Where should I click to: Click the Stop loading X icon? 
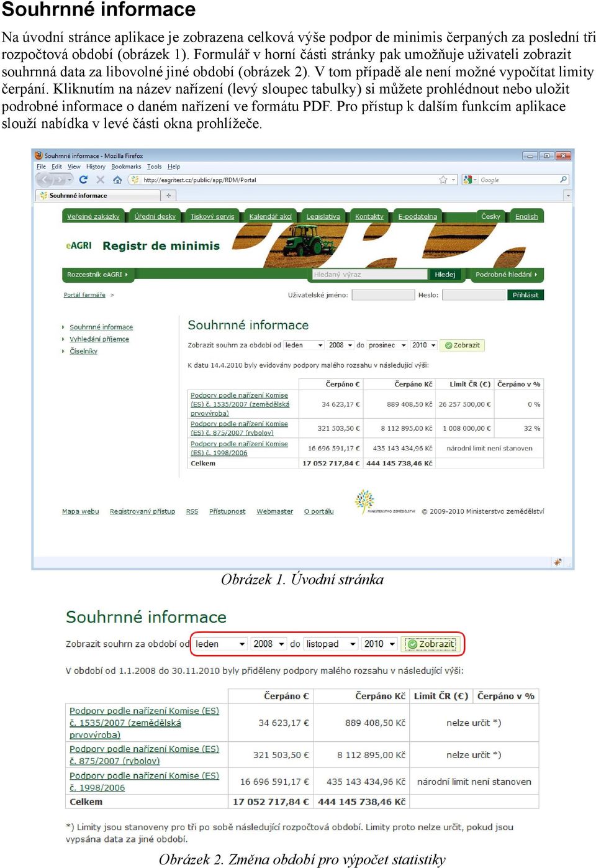pyautogui.click(x=100, y=180)
